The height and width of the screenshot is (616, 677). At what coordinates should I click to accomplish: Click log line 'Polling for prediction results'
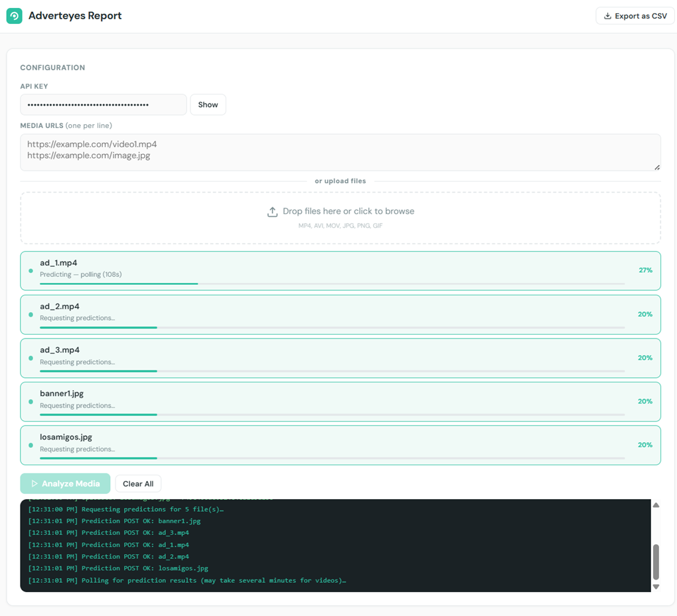(x=187, y=581)
